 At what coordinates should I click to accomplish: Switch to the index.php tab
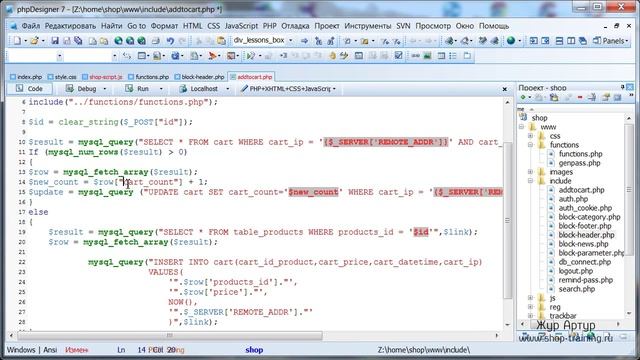pyautogui.click(x=26, y=77)
